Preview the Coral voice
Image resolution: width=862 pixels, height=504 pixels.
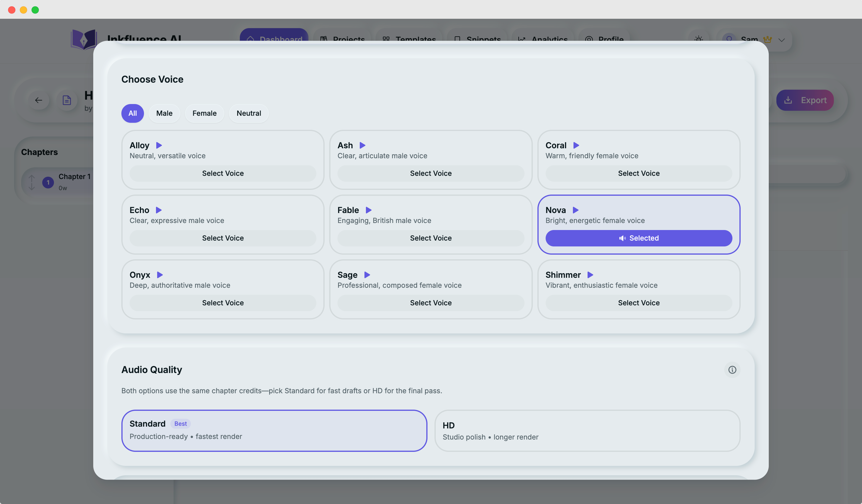pyautogui.click(x=576, y=145)
